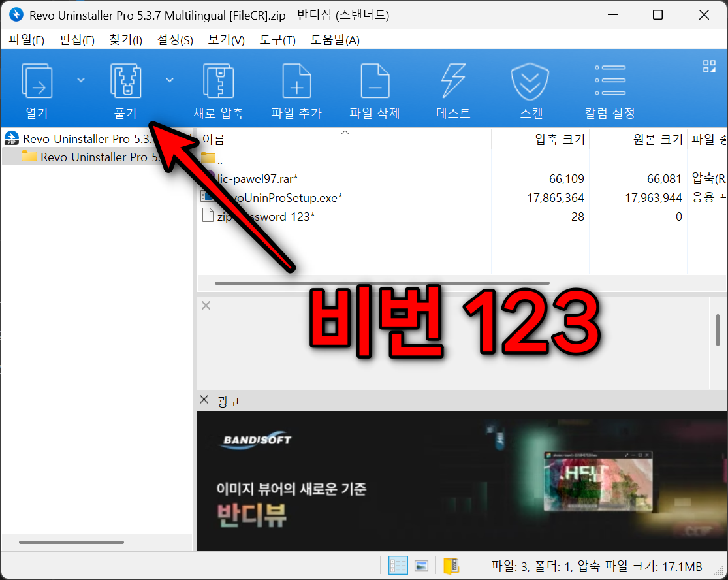Click the 파일 삭제 (Delete file) icon

point(375,81)
